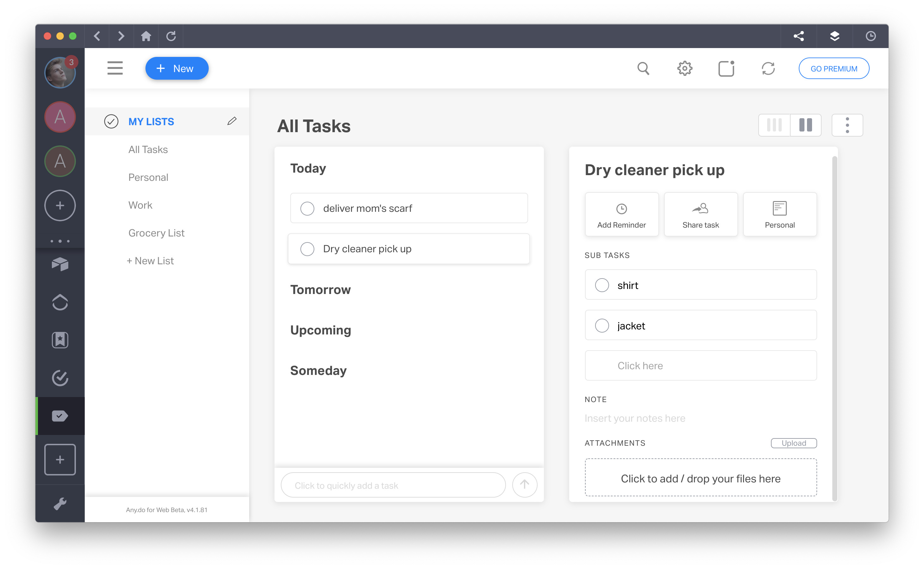Select the Personal list from sidebar
924x569 pixels.
pos(148,178)
